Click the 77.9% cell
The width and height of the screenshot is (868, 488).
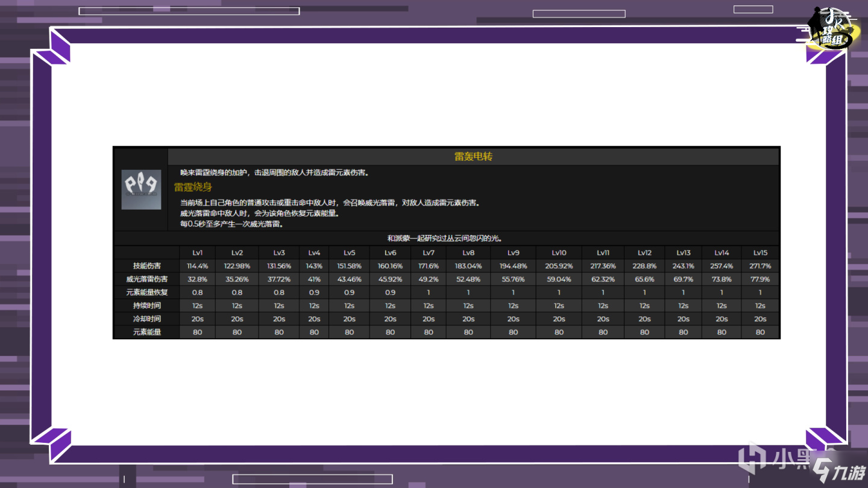click(760, 279)
